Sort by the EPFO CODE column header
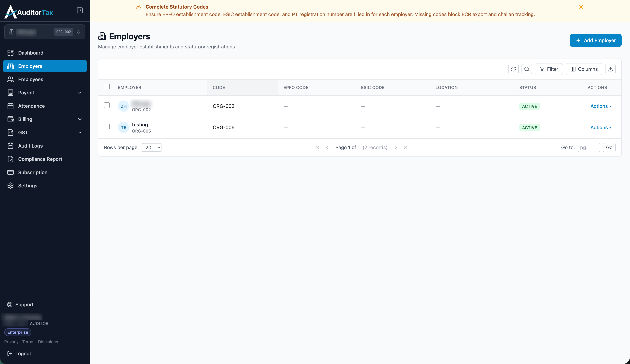Viewport: 630px width, 364px height. (296, 87)
